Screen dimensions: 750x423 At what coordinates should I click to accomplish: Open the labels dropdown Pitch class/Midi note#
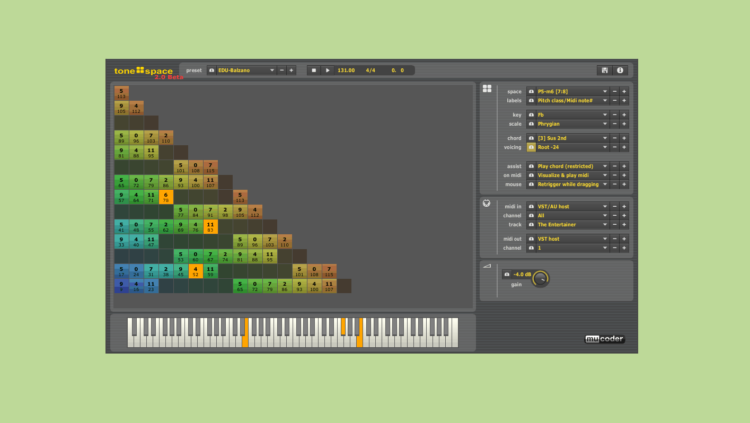pos(572,100)
